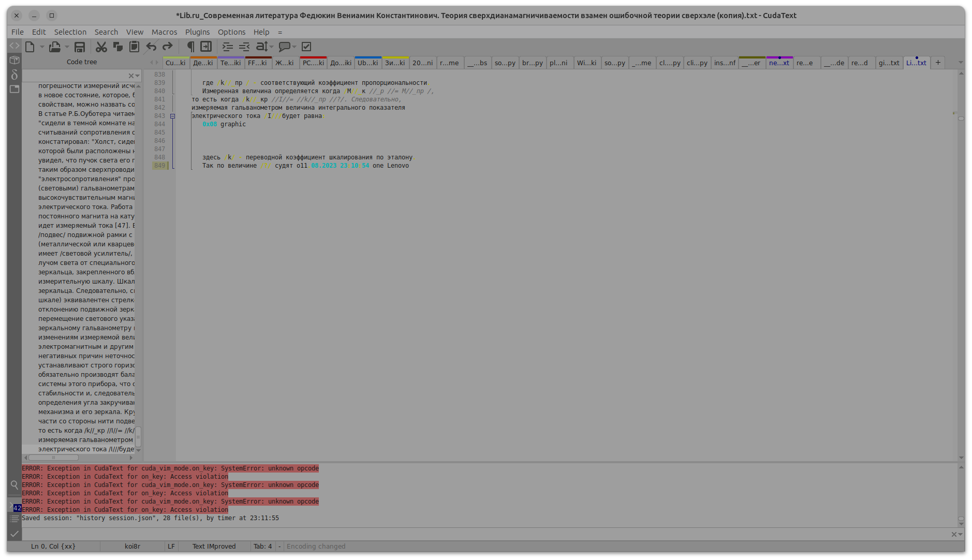Click the Cut scissors icon

pos(101,47)
